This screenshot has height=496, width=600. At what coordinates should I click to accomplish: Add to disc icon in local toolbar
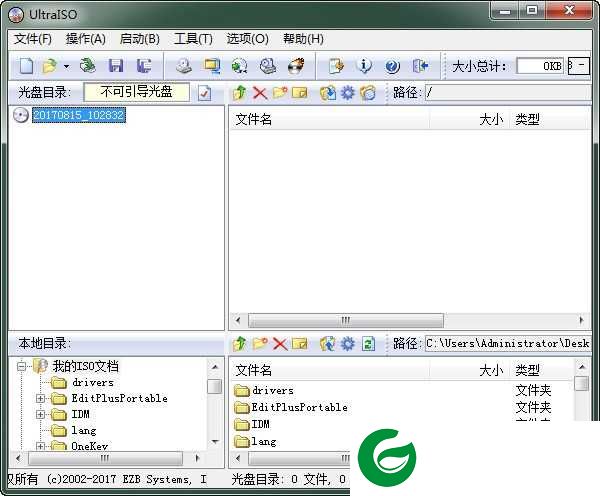click(328, 344)
